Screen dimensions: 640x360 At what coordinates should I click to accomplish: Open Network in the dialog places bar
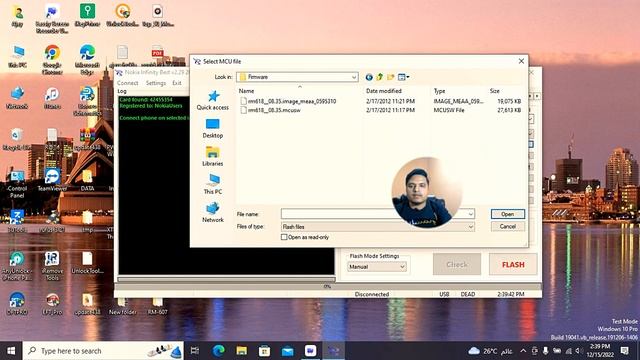pos(213,212)
